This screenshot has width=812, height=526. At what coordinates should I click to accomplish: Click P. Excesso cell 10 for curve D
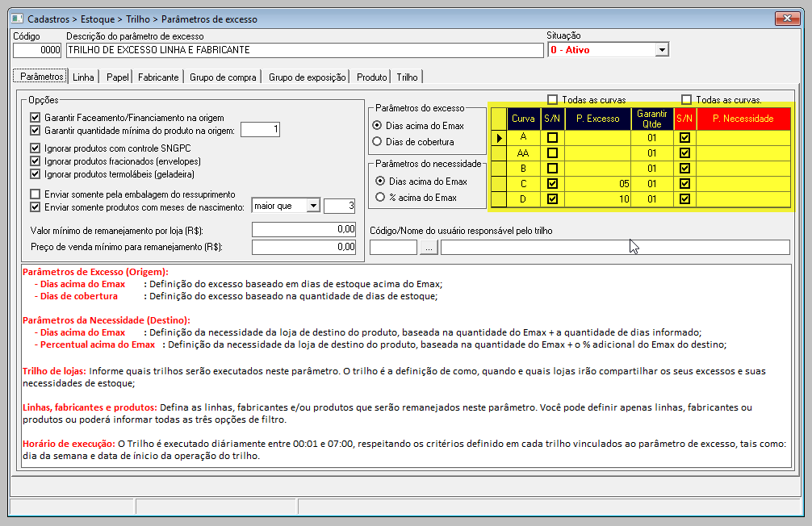(598, 198)
